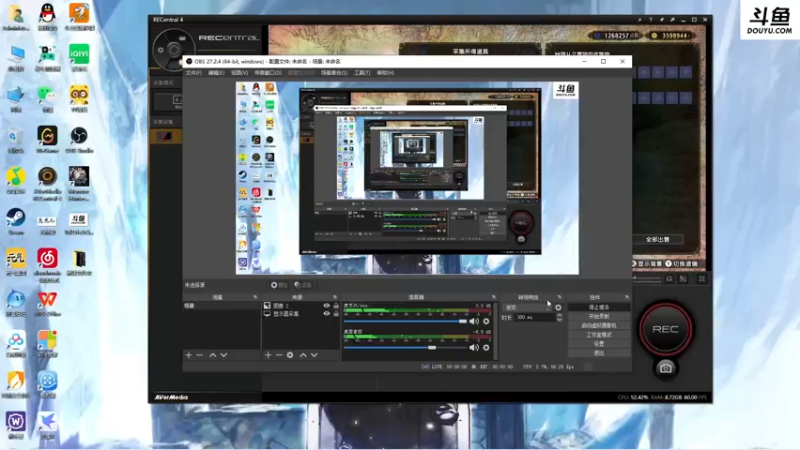Select the 场景 entry in the Scenes list
This screenshot has height=450, width=800.
(x=221, y=306)
